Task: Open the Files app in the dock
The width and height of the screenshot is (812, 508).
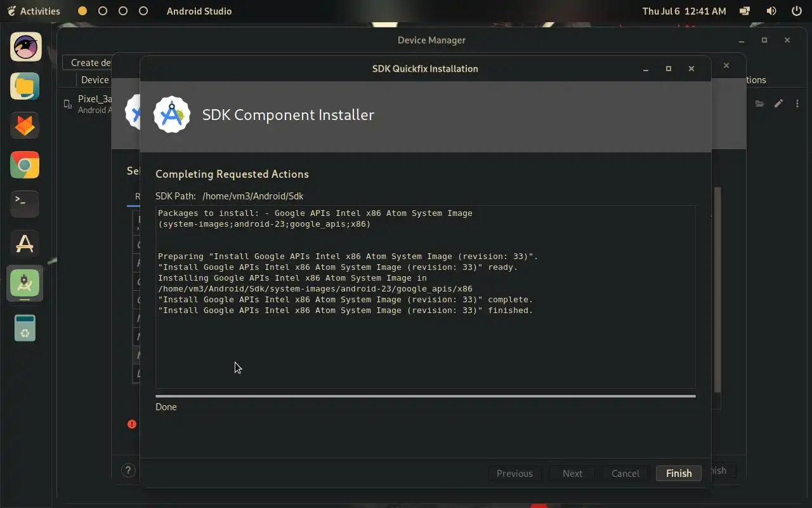Action: (25, 86)
